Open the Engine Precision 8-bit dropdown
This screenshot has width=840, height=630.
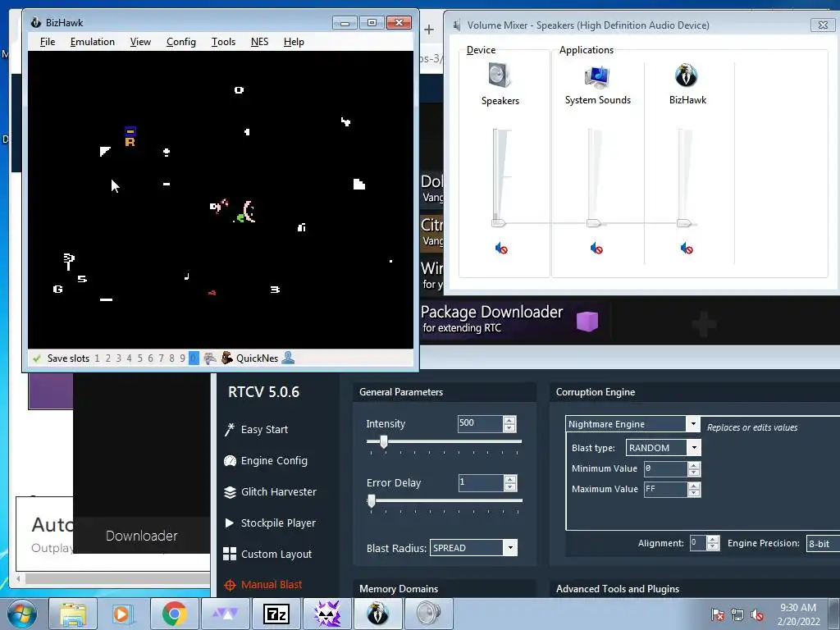point(823,543)
